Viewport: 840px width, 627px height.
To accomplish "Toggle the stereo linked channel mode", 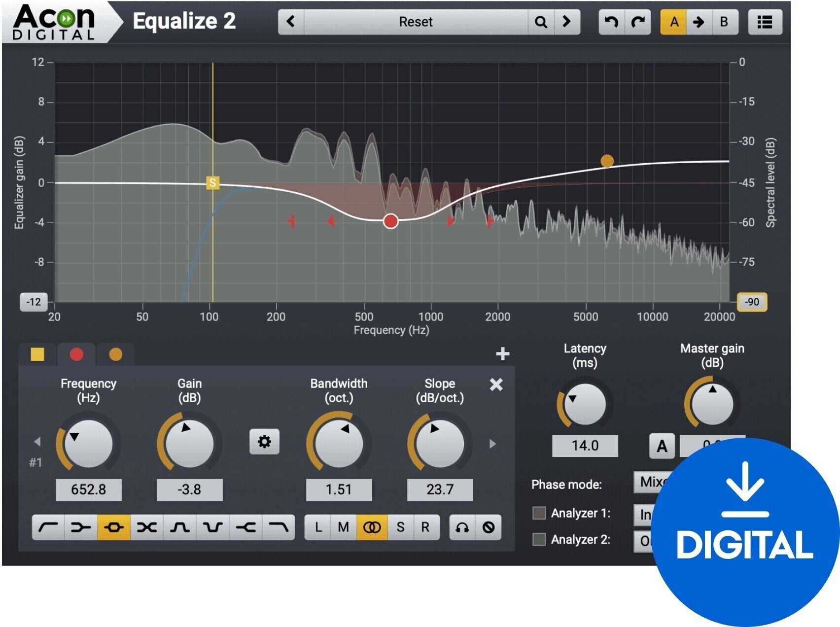I will (x=372, y=527).
